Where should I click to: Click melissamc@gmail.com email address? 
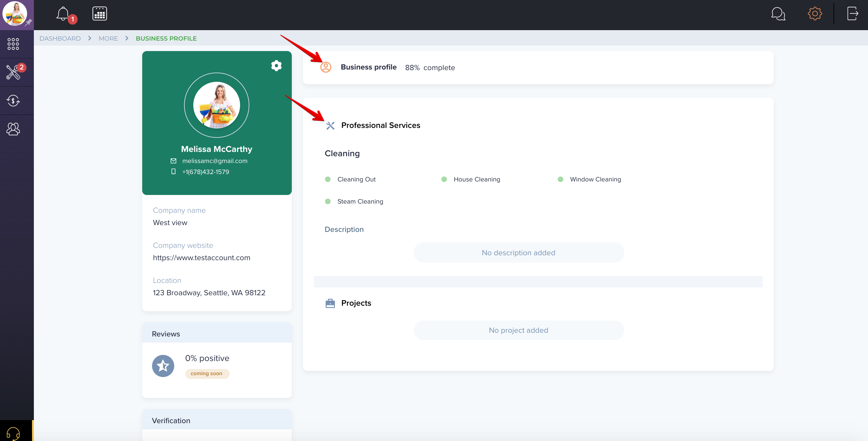coord(215,161)
